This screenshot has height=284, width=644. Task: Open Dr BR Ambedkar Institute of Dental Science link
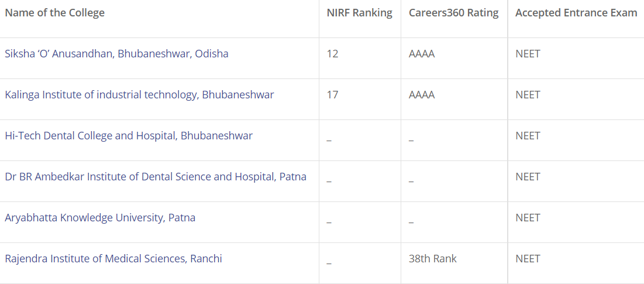[156, 177]
